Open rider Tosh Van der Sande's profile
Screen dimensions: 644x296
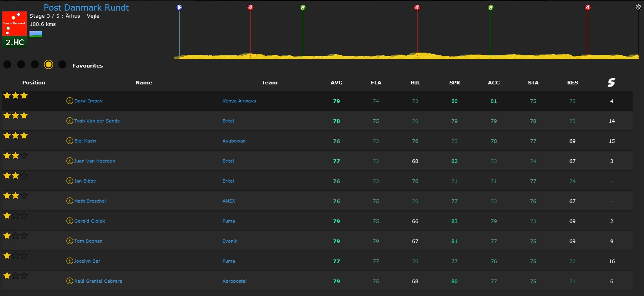pyautogui.click(x=97, y=121)
